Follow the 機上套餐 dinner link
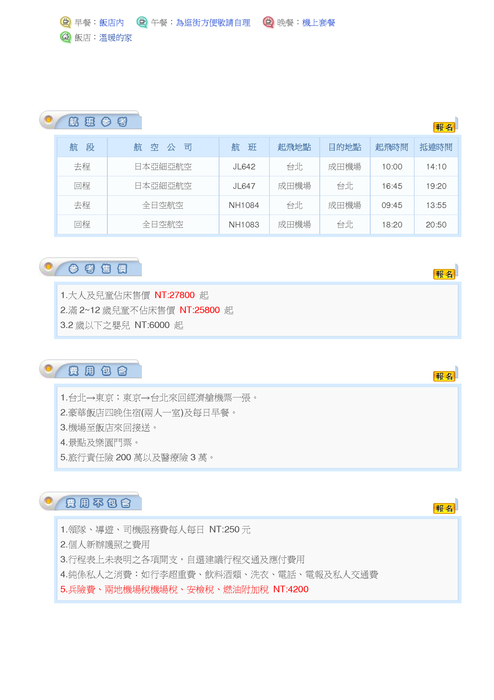494x700 pixels. click(319, 23)
